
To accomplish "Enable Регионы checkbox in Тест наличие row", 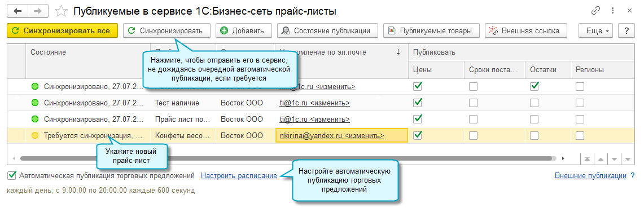I will tap(580, 103).
